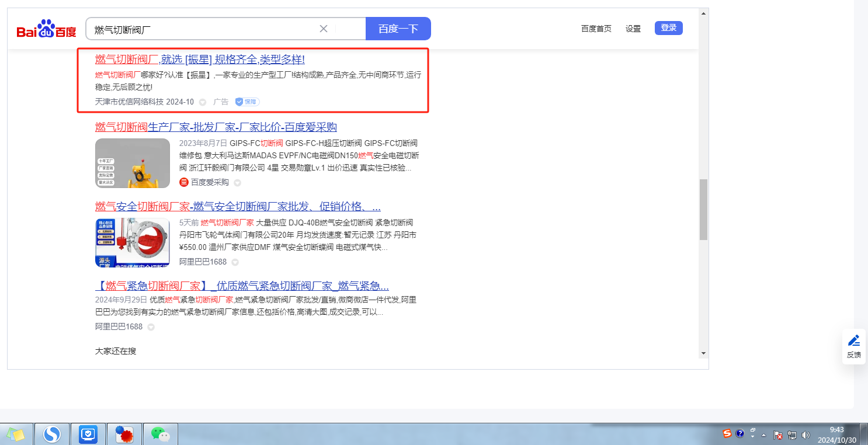Click the yellow valve product thumbnail
Image resolution: width=868 pixels, height=445 pixels.
coord(133,163)
